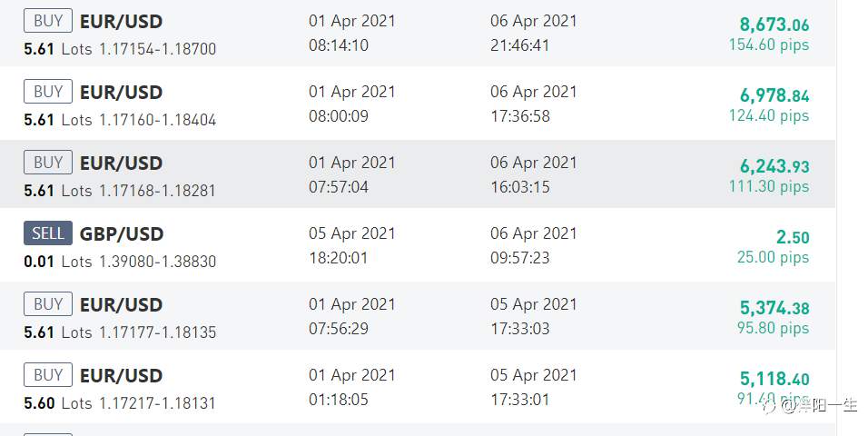868x436 pixels.
Task: Select the 5,374.38 profit figure
Action: point(774,308)
